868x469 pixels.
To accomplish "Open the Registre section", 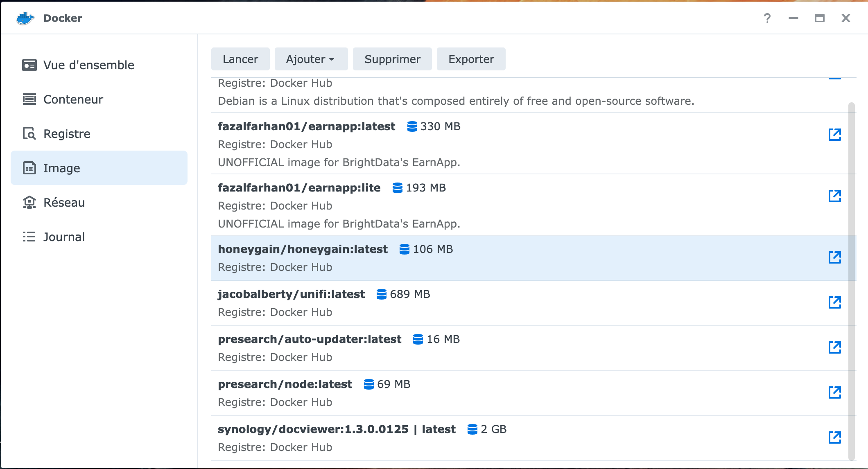I will coord(99,134).
